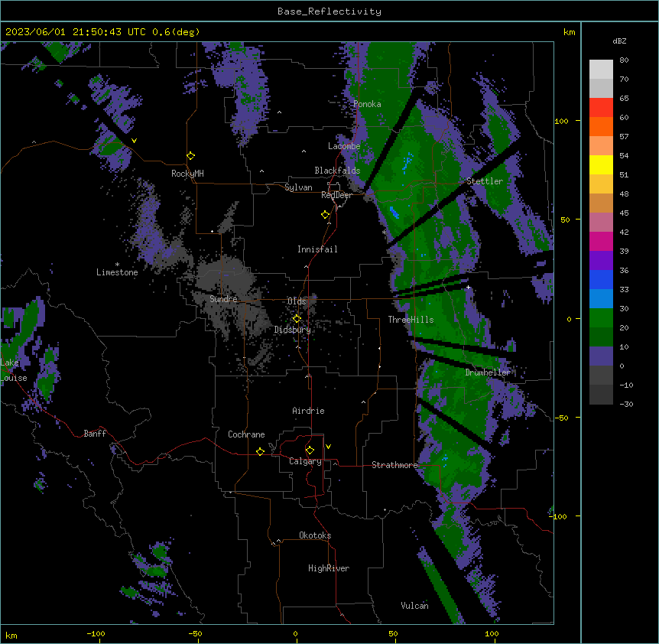The height and width of the screenshot is (644, 659).
Task: Select the blue swatch between 36 and 33 dBZ
Action: point(601,280)
